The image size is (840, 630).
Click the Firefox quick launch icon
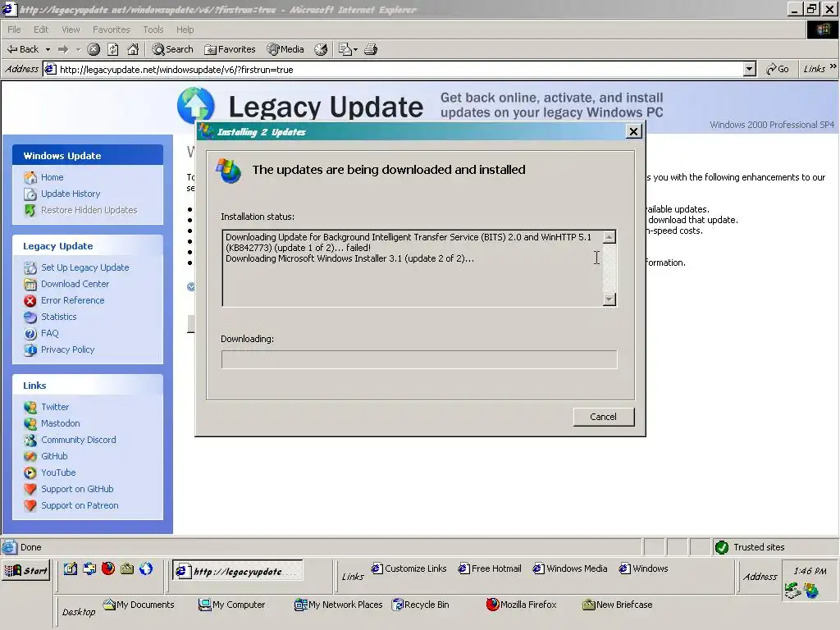[108, 568]
